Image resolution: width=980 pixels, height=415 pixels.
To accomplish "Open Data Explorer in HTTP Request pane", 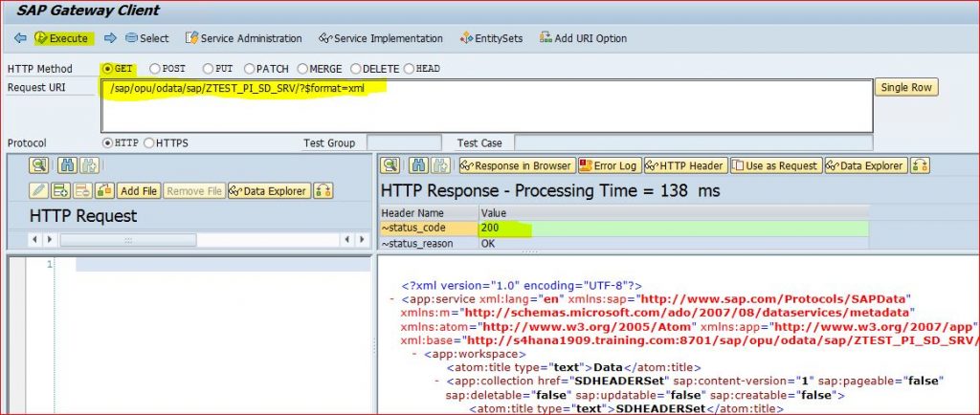I will click(x=269, y=191).
